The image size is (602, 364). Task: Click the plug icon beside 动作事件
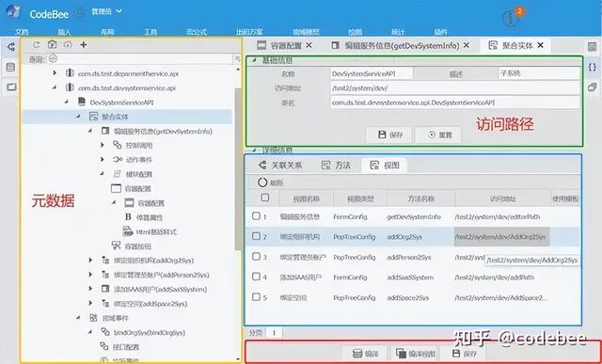(x=117, y=159)
